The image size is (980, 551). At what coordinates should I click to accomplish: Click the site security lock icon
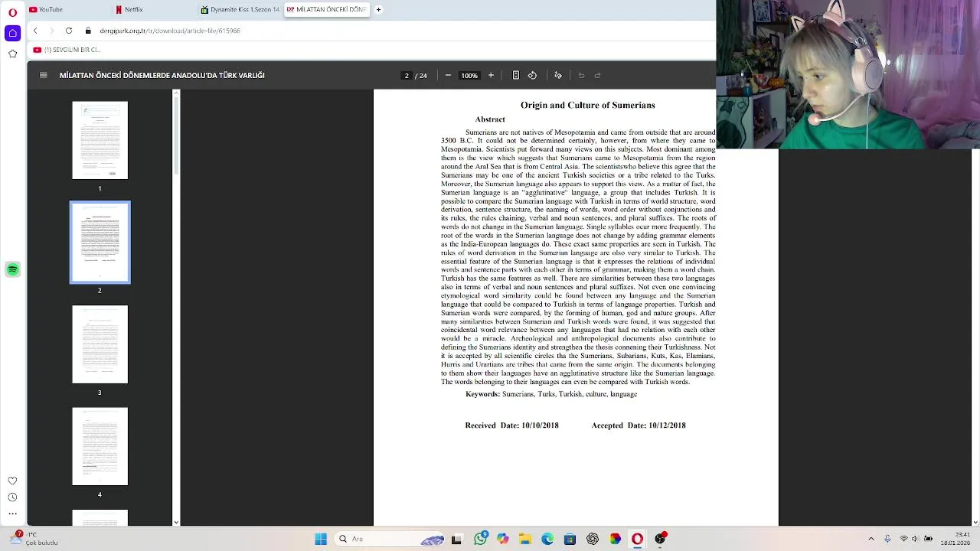(88, 31)
